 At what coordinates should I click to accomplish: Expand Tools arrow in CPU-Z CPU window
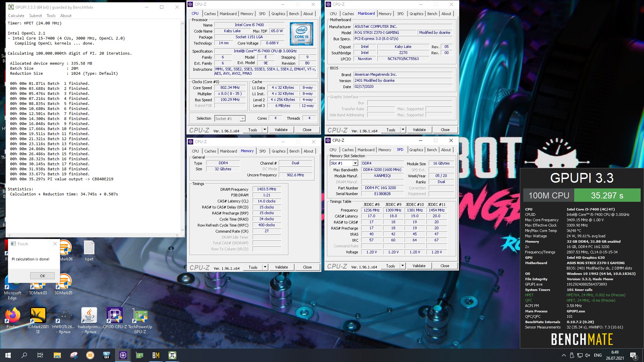pyautogui.click(x=265, y=130)
